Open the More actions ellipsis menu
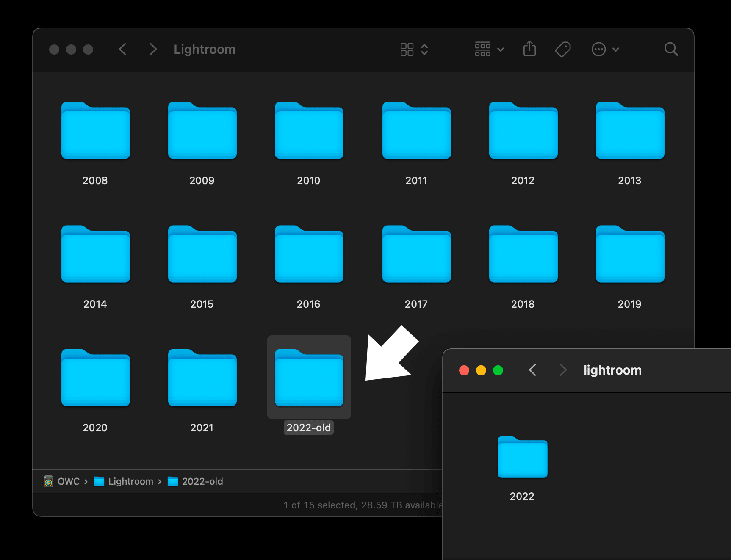The width and height of the screenshot is (731, 560). coord(598,49)
